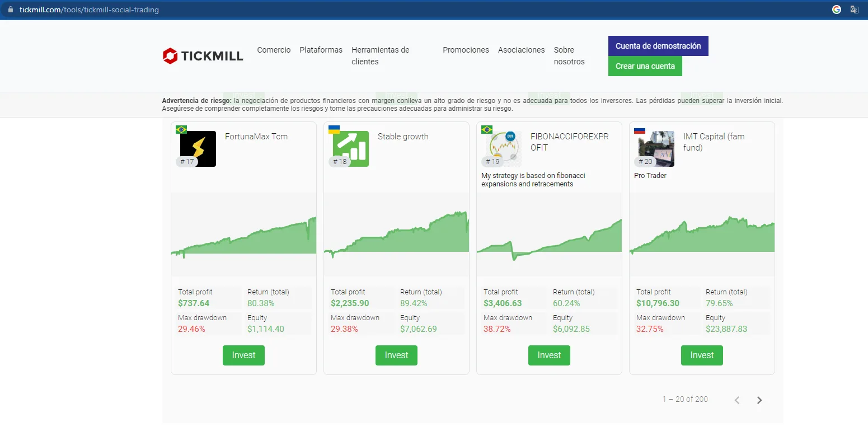Click the $3,406.63 total profit value
This screenshot has width=868, height=436.
point(503,303)
